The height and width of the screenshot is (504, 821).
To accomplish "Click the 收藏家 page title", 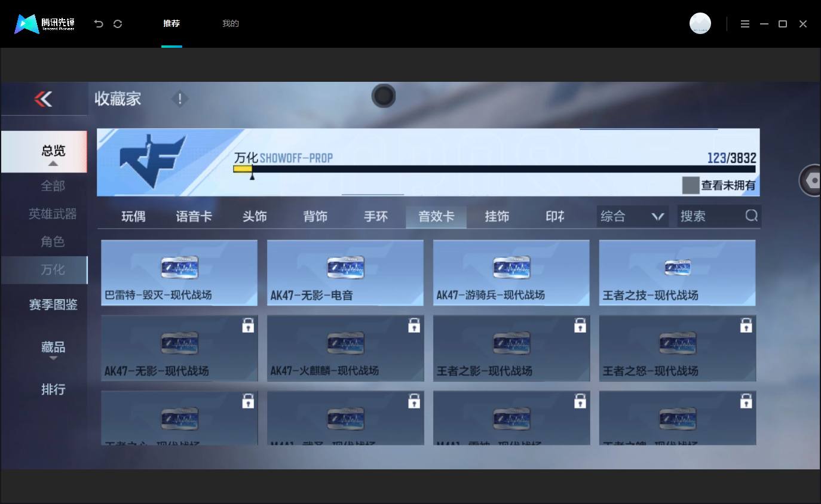I will point(118,99).
